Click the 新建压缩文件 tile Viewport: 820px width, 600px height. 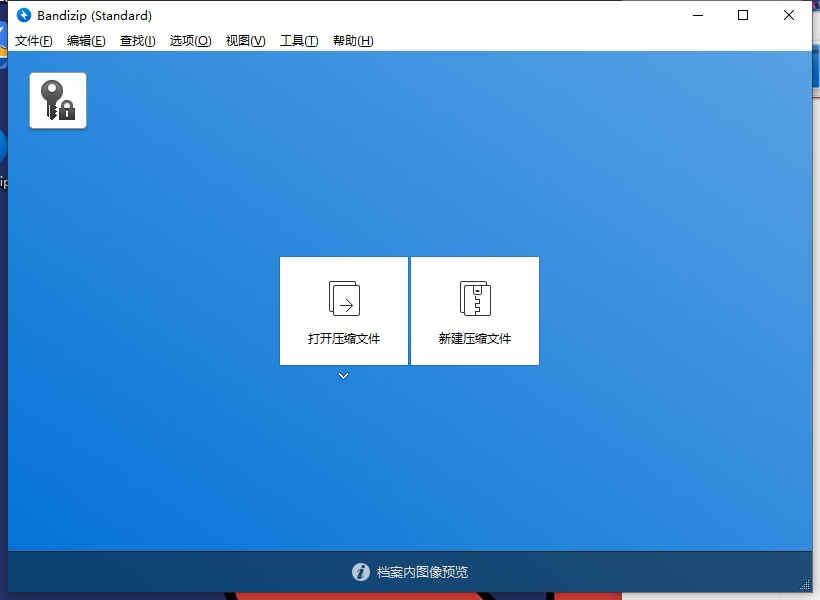475,311
